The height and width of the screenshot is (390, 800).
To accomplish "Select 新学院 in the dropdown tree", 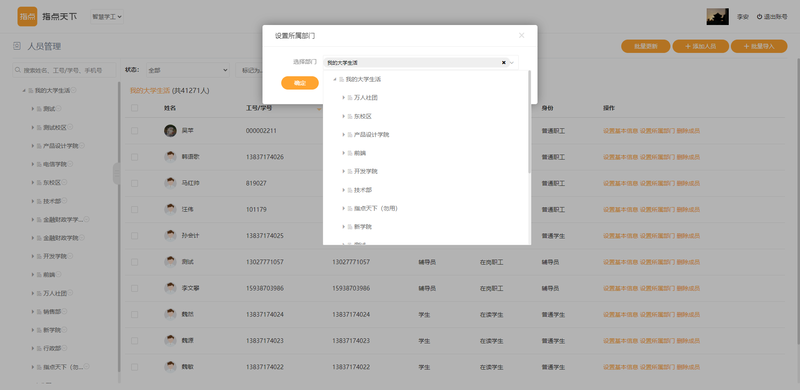I will (x=363, y=226).
